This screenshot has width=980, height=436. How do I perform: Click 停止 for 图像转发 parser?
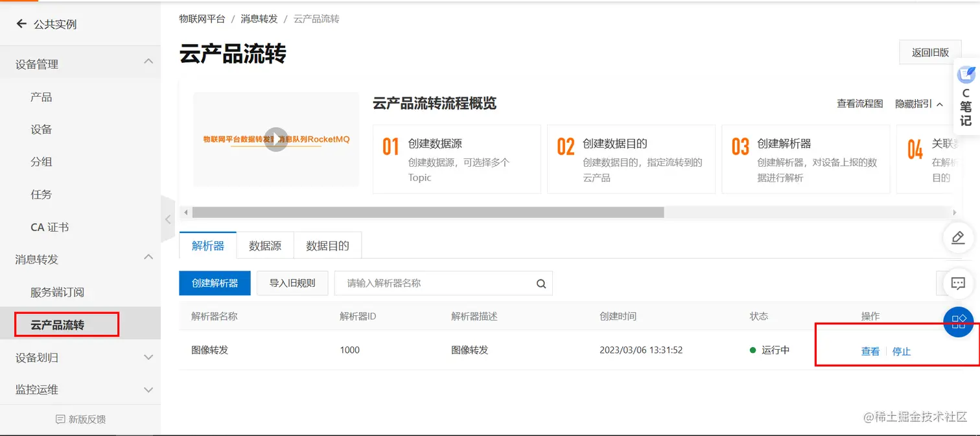tap(902, 351)
